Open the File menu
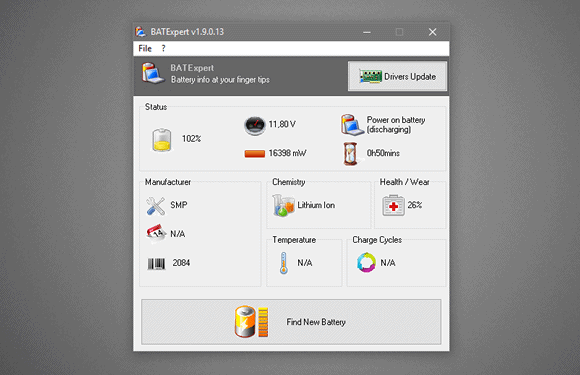The width and height of the screenshot is (580, 375). coord(145,48)
